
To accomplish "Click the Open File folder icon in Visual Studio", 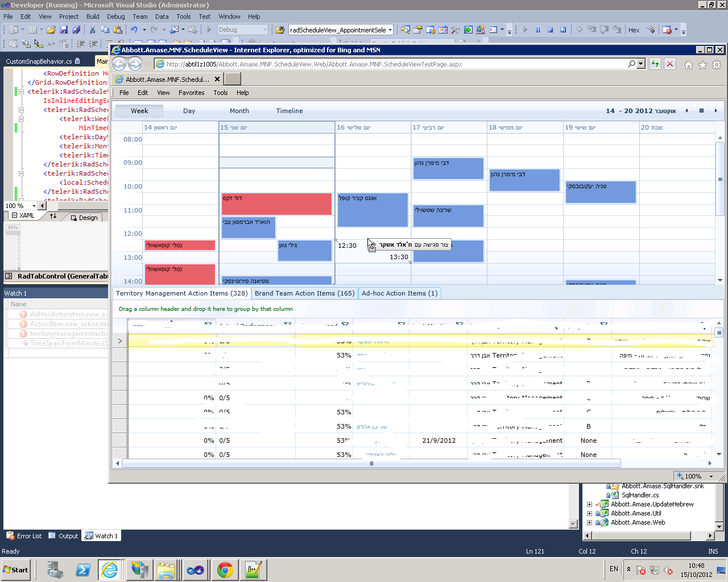I will pyautogui.click(x=51, y=30).
